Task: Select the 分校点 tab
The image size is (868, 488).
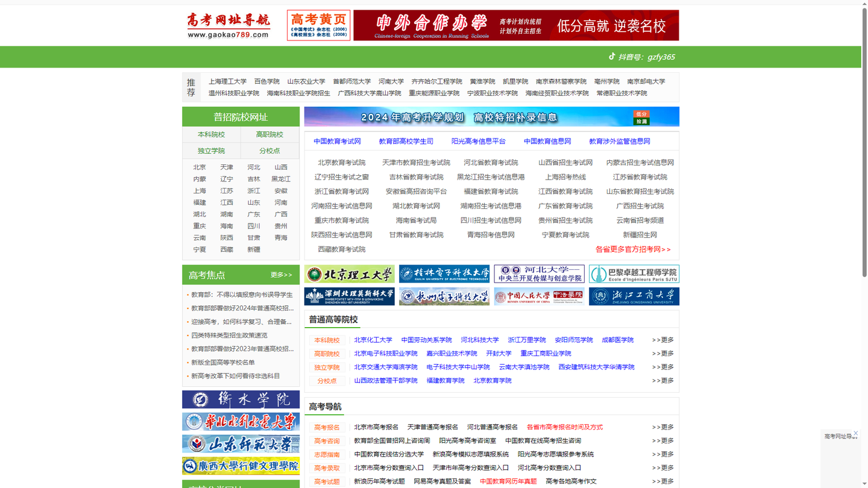Action: click(x=269, y=151)
